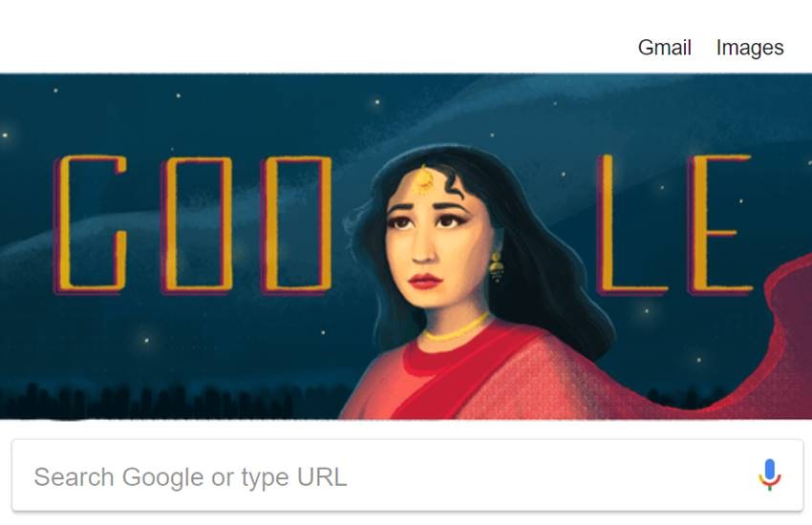812x525 pixels.
Task: Click the gold necklace on the woman
Action: coord(456,329)
